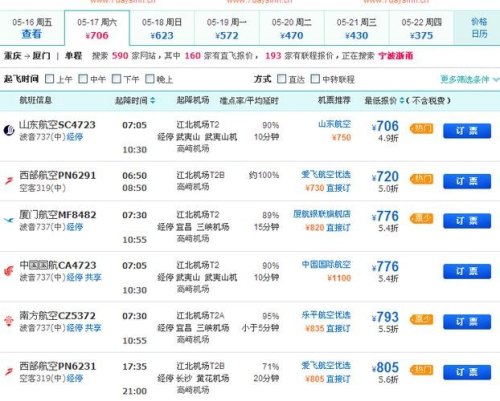The height and width of the screenshot is (401, 500).
Task: Open 厦航银联旗舰店 link
Action: coord(322,214)
